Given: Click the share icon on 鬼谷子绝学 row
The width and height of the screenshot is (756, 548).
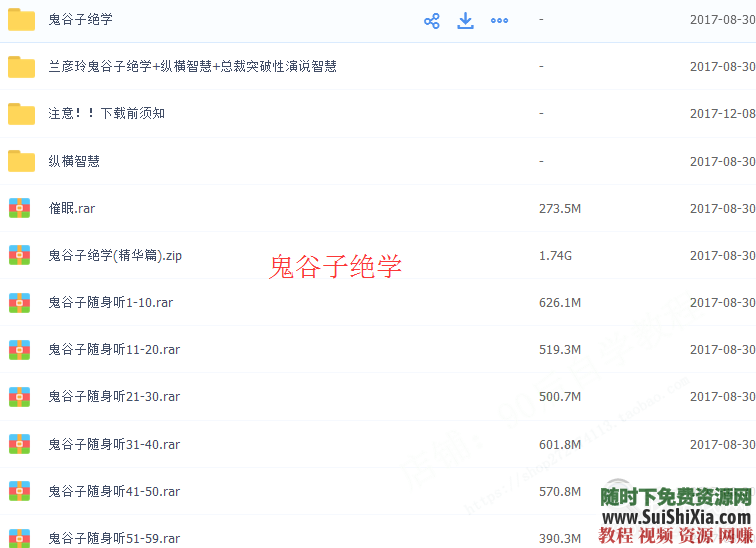Looking at the screenshot, I should [432, 21].
